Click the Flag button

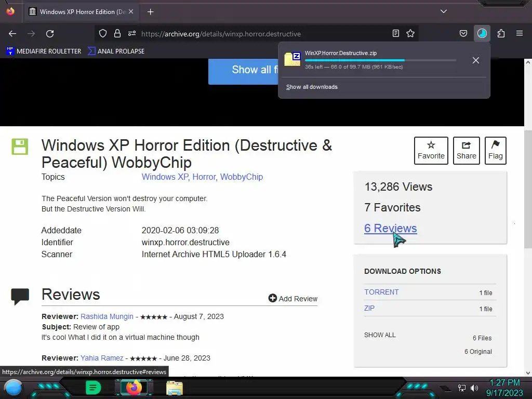click(495, 151)
